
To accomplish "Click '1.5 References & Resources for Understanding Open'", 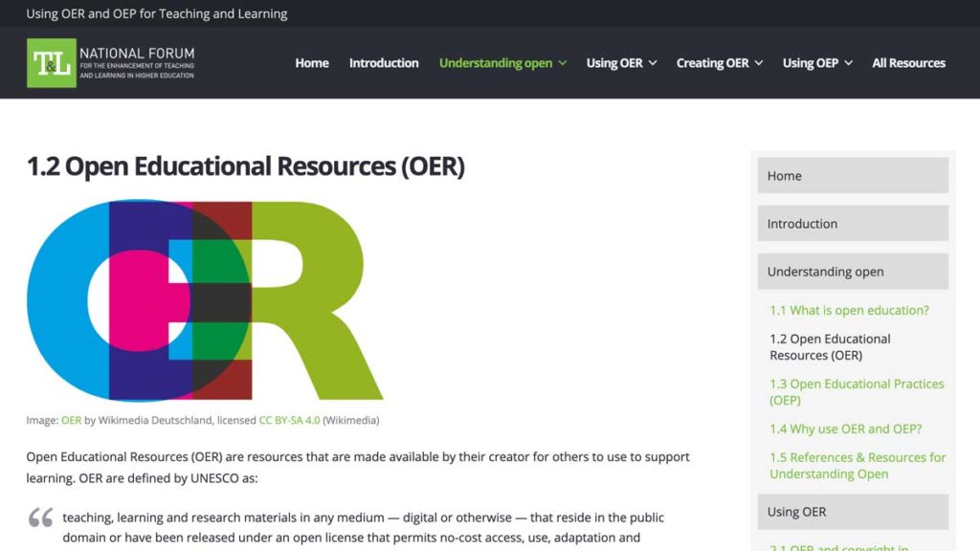I will [857, 465].
